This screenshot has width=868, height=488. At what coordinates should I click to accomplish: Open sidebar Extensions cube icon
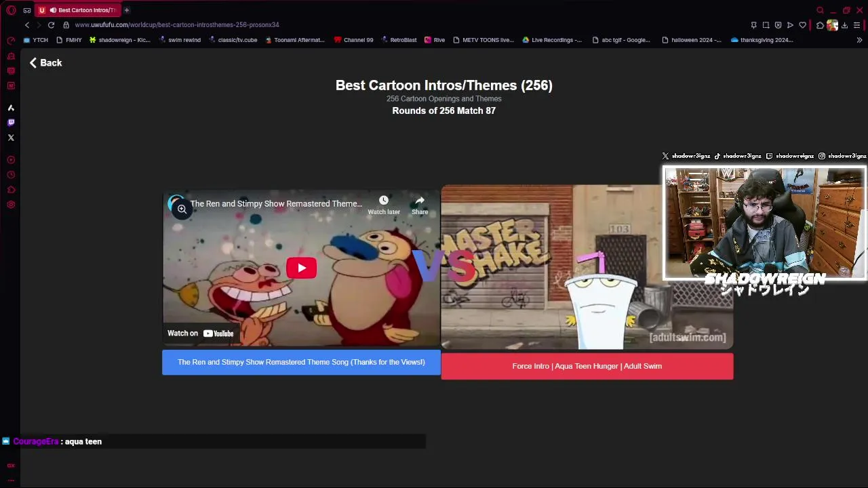pyautogui.click(x=11, y=190)
